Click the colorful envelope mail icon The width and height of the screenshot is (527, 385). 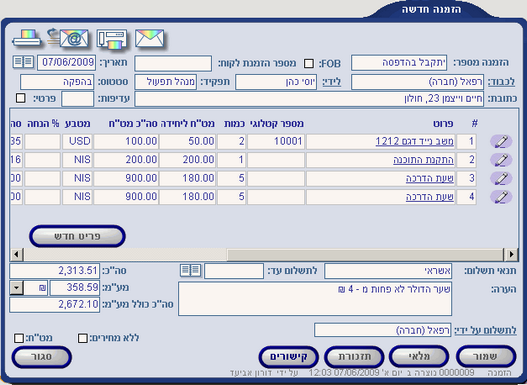(x=150, y=38)
